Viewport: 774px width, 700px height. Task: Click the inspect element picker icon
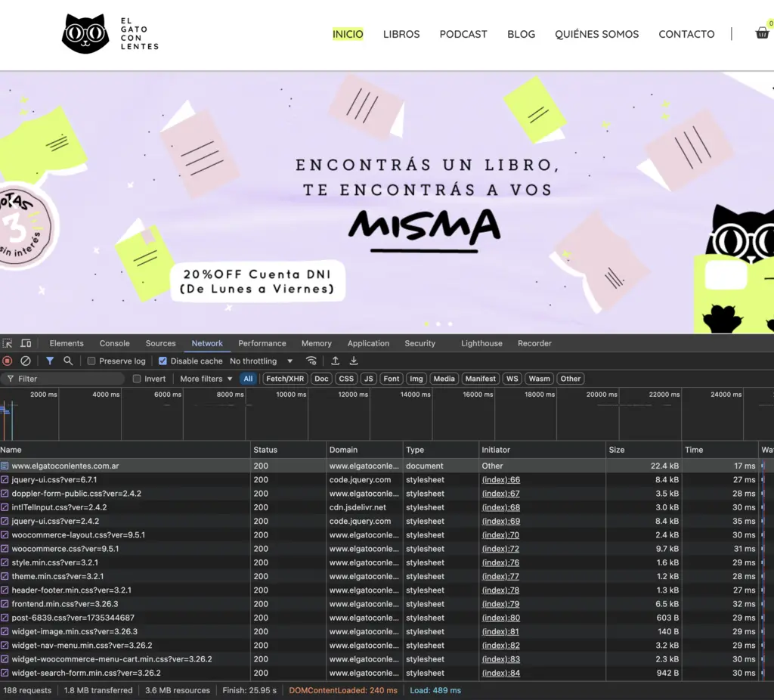click(8, 343)
